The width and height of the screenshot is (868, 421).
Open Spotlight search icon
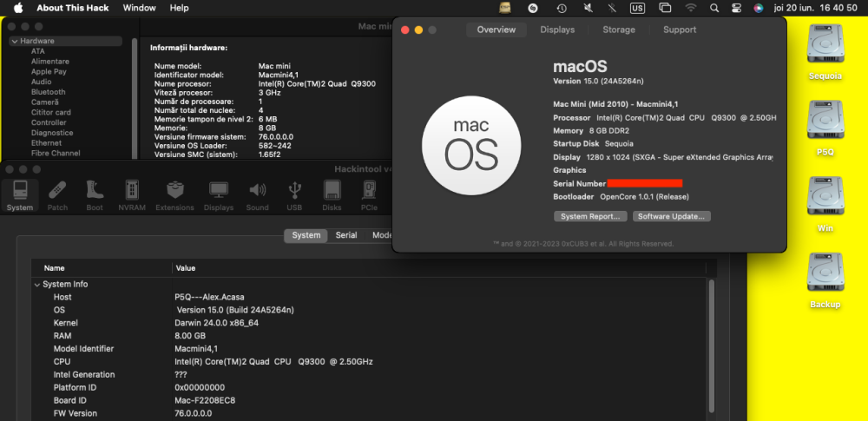[714, 8]
